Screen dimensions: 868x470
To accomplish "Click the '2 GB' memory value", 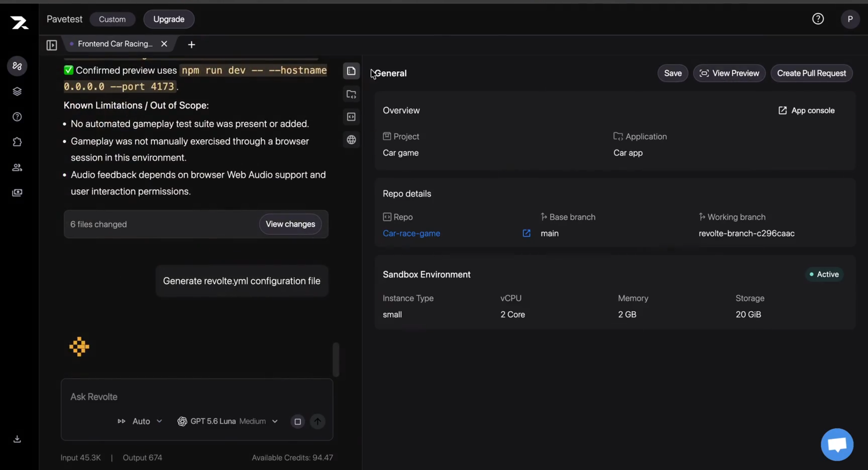I will [x=627, y=314].
